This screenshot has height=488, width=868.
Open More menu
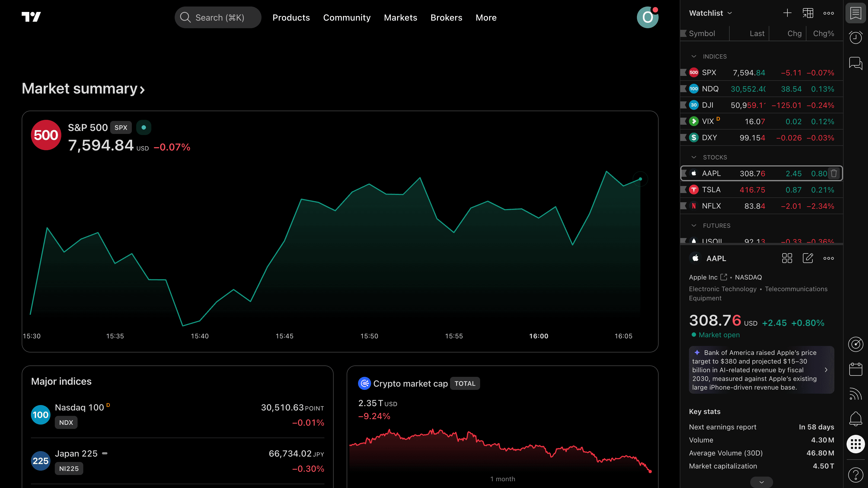point(486,18)
